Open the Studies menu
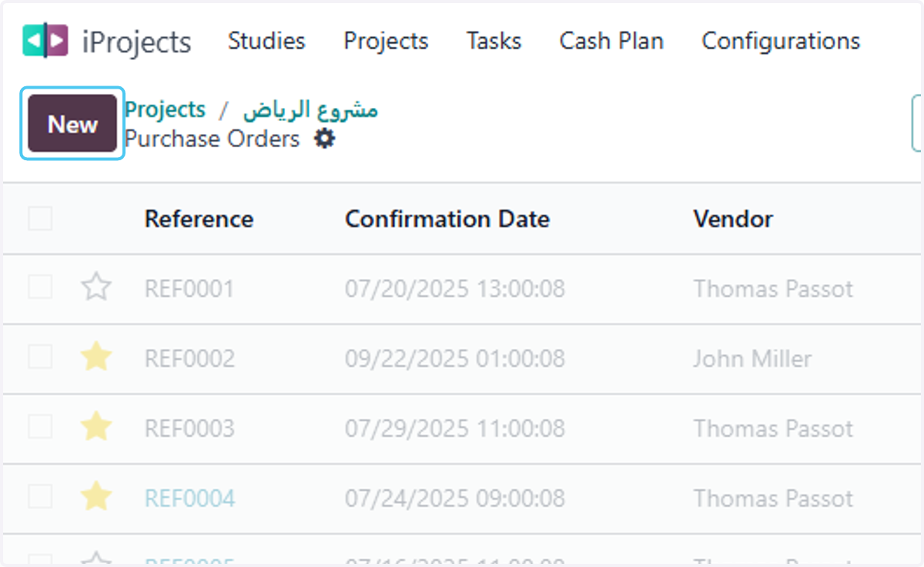This screenshot has width=924, height=567. tap(266, 41)
